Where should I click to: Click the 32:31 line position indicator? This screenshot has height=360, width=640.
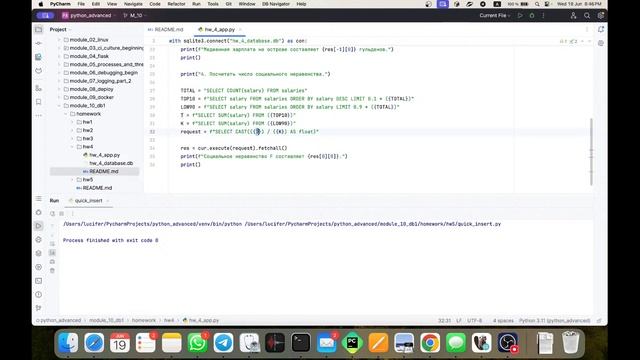click(444, 320)
